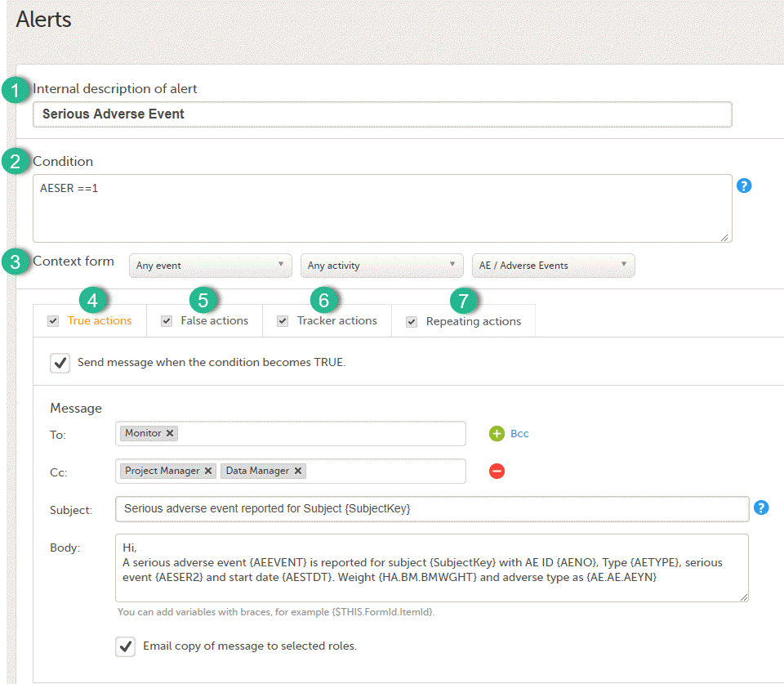This screenshot has height=684, width=784.
Task: Click the alert description field Serious Adverse Event
Action: pyautogui.click(x=382, y=114)
